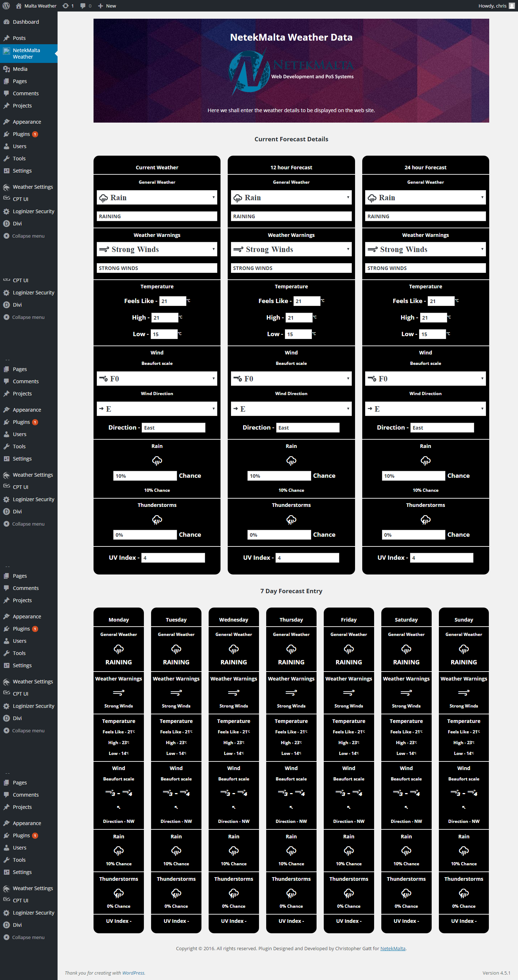Open the NetekMalta footer link
The width and height of the screenshot is (518, 980).
tap(393, 948)
